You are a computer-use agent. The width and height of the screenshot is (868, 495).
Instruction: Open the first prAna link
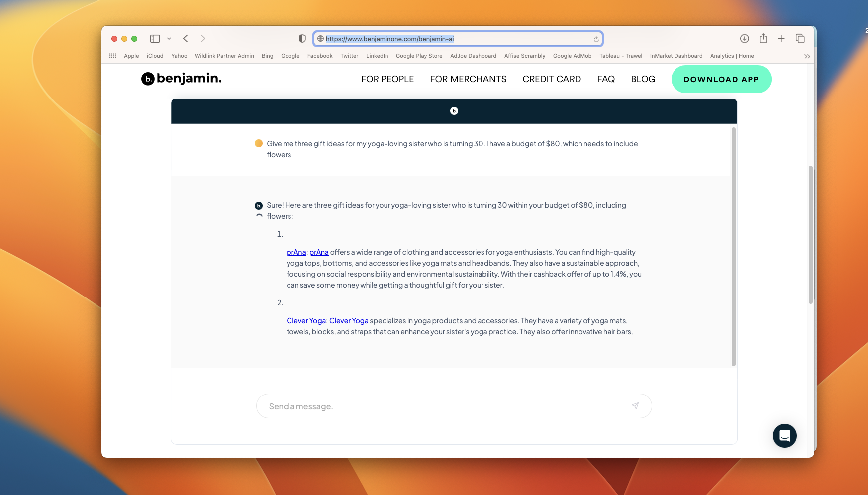click(x=296, y=252)
